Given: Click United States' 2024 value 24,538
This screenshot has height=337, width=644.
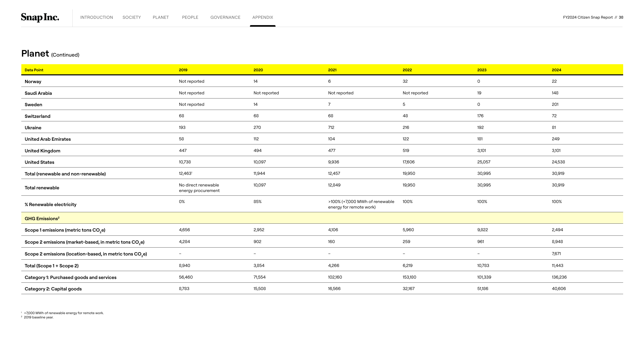Looking at the screenshot, I should click(558, 162).
